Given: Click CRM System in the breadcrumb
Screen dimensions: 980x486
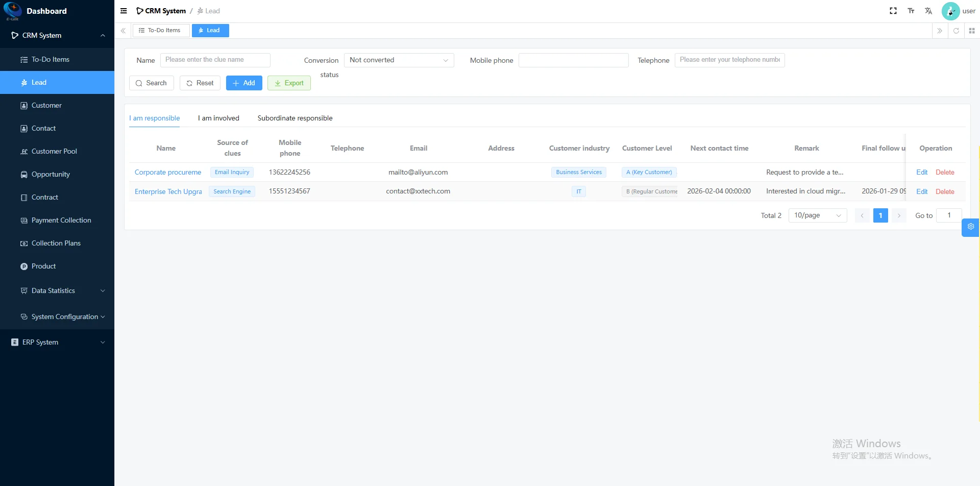Looking at the screenshot, I should tap(161, 11).
